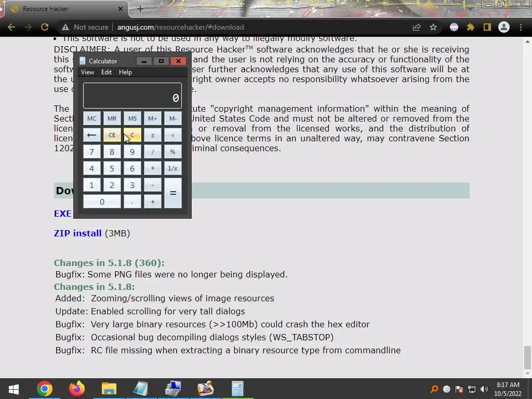This screenshot has height=399, width=532.
Task: Open Firefox from the taskbar
Action: (x=77, y=389)
